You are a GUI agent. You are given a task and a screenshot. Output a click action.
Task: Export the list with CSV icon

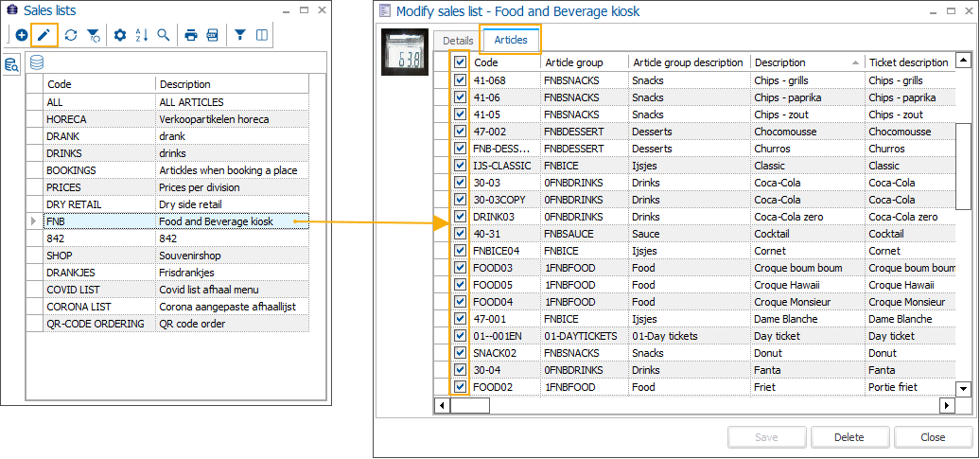[x=213, y=36]
